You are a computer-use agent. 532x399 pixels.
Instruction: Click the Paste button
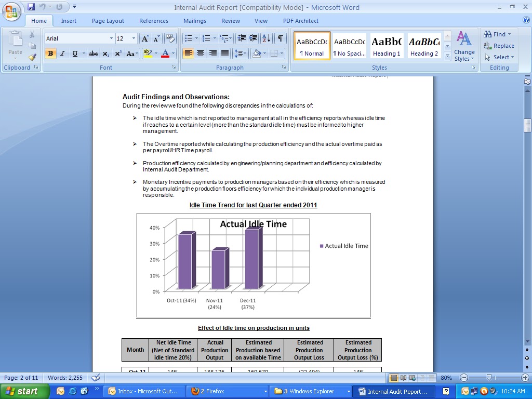(15, 46)
